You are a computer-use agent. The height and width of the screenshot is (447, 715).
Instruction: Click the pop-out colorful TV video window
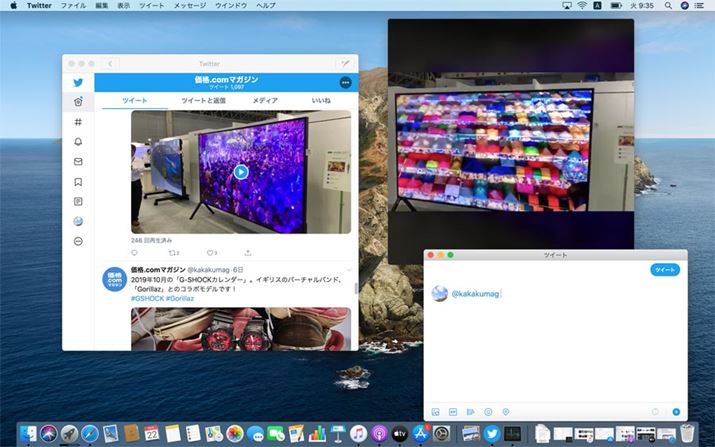(511, 141)
